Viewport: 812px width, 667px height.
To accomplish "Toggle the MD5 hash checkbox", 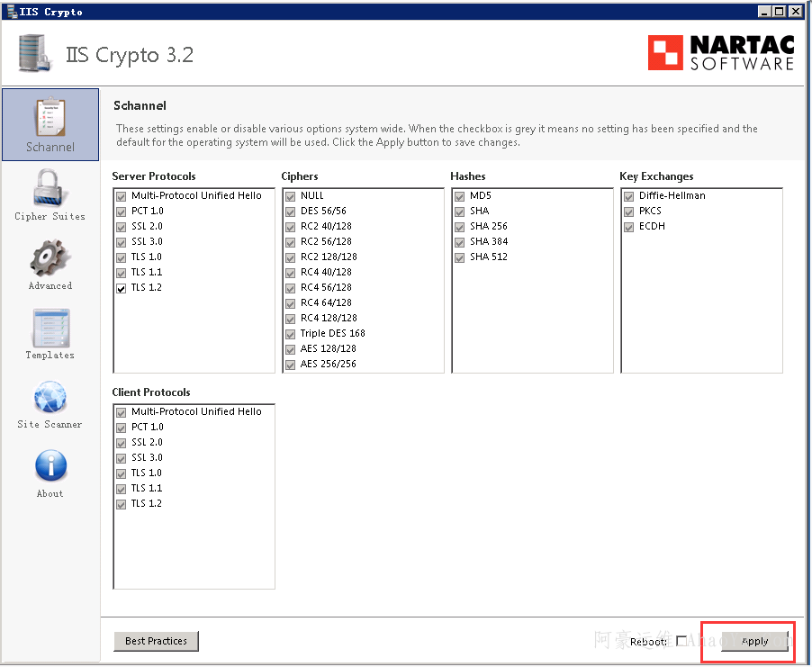I will tap(459, 197).
